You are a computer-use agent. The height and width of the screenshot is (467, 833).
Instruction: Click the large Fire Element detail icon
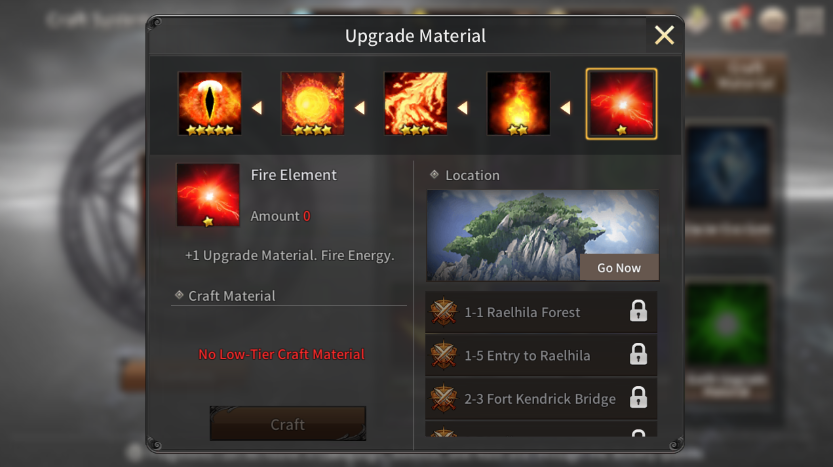pyautogui.click(x=208, y=195)
